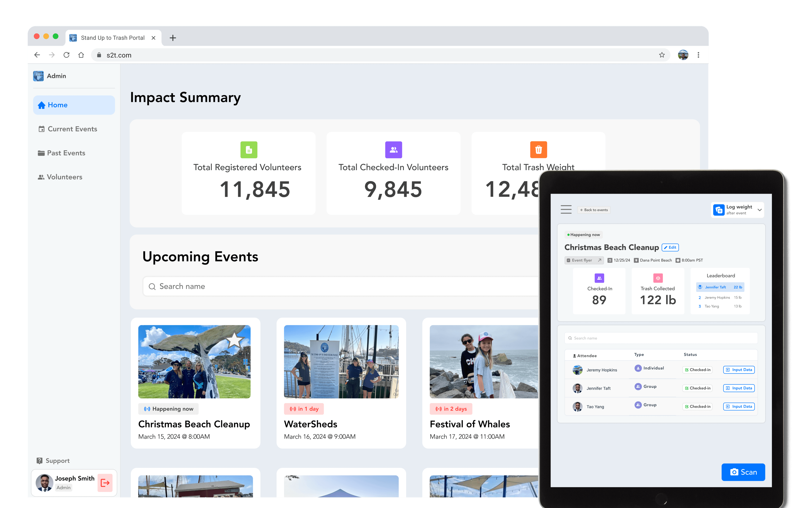Click the 'in 1 day' badge
This screenshot has height=508, width=812.
(304, 409)
